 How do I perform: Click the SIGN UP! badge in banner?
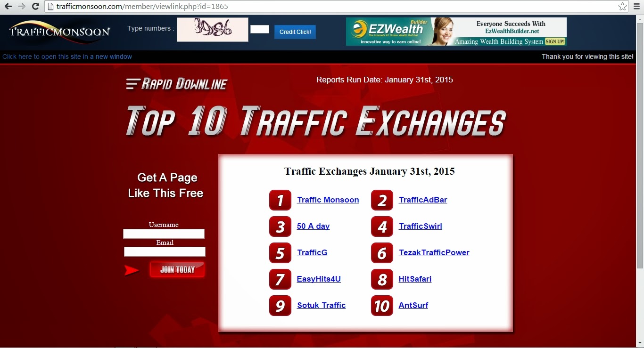click(555, 41)
